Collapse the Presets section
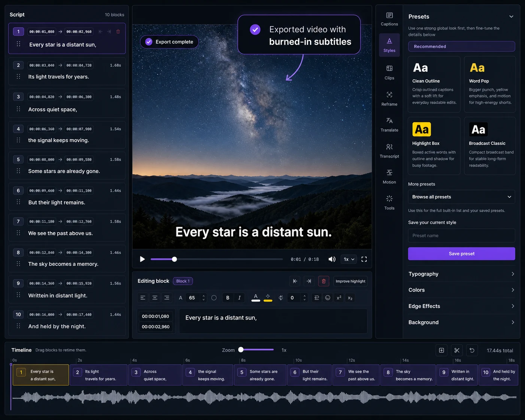Viewport: 525px width, 420px height. pyautogui.click(x=511, y=16)
